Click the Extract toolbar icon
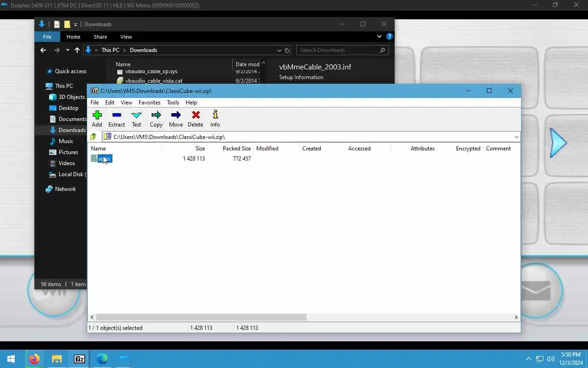The width and height of the screenshot is (588, 368). pos(117,119)
